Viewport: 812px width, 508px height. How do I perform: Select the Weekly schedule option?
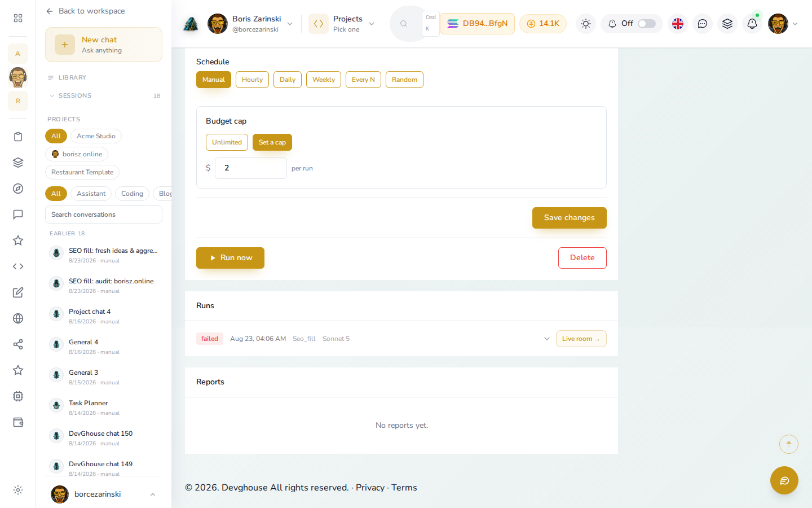tap(324, 80)
